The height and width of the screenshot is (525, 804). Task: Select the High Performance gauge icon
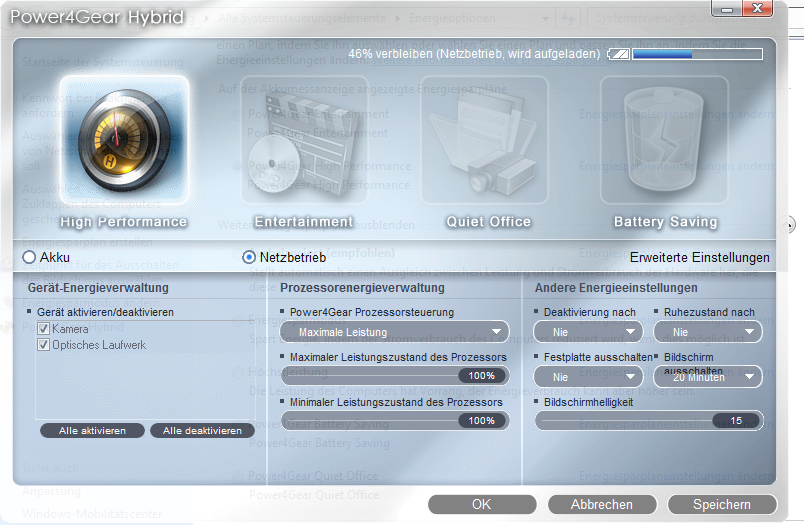pyautogui.click(x=125, y=139)
